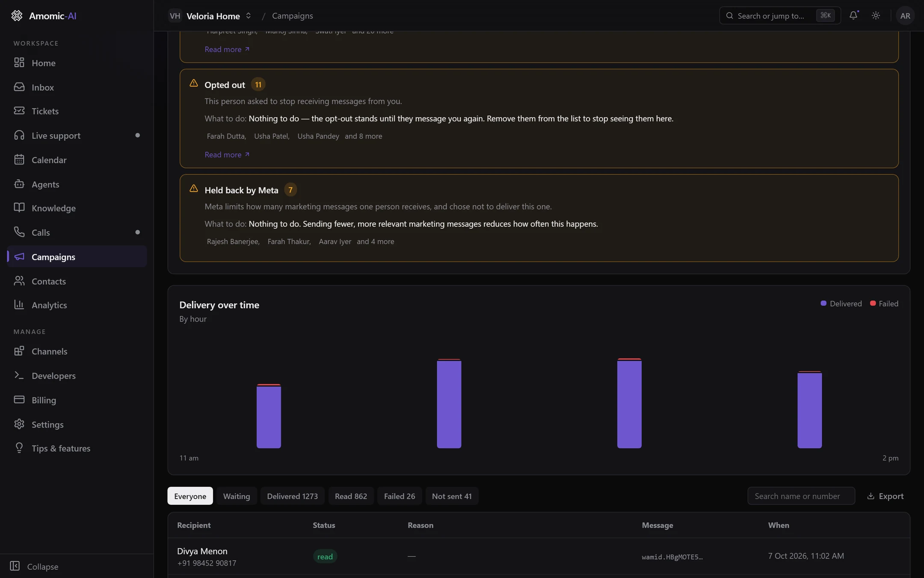Click the Amomic-AI logo icon

(x=17, y=16)
